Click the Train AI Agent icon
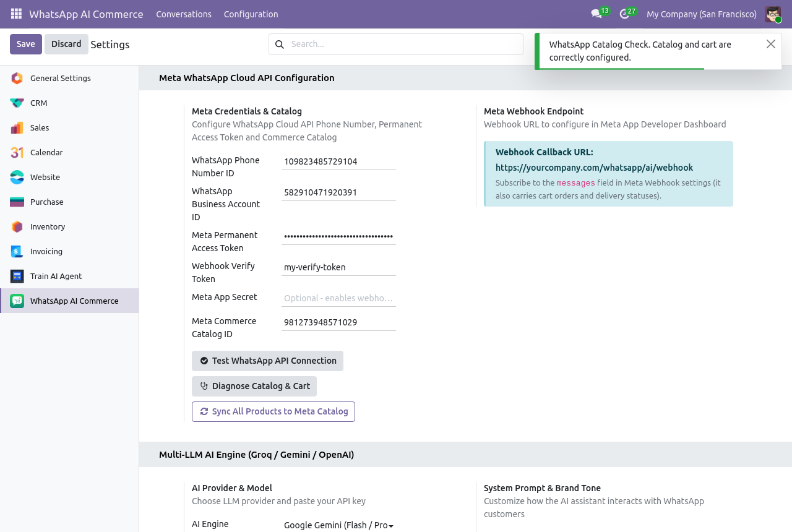The width and height of the screenshot is (792, 532). [17, 276]
